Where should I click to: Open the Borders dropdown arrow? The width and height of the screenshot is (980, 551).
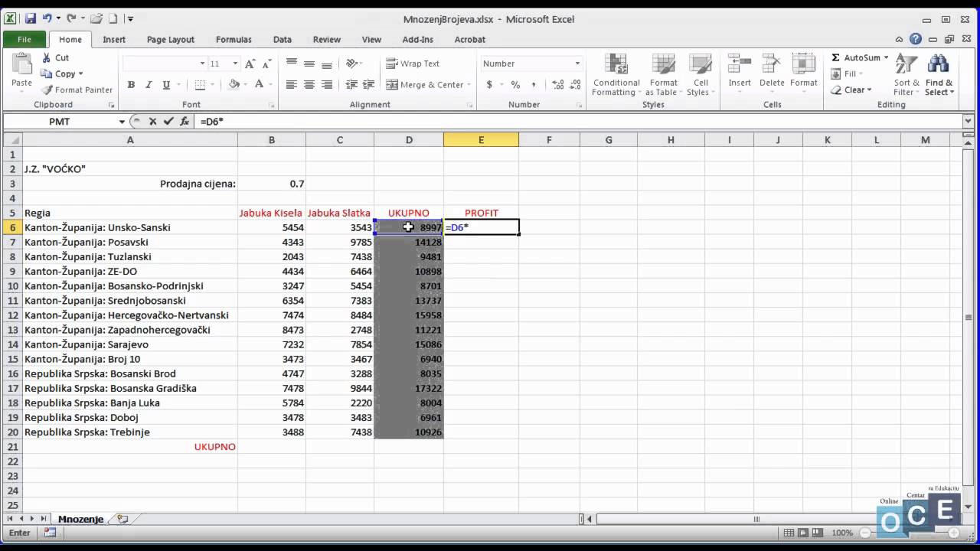pos(214,85)
